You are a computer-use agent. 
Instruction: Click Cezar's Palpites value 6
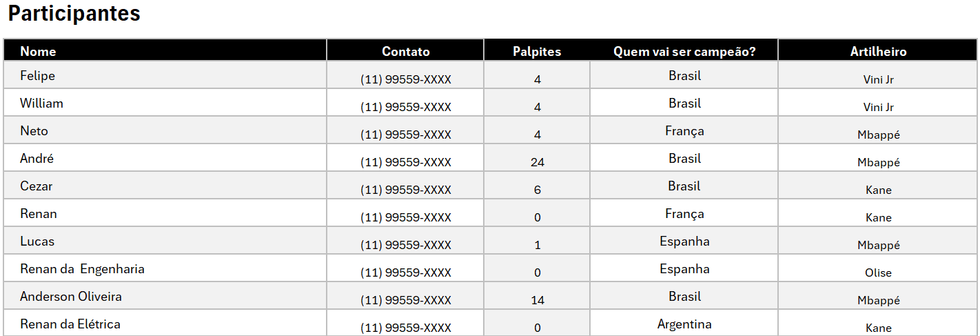tap(538, 190)
